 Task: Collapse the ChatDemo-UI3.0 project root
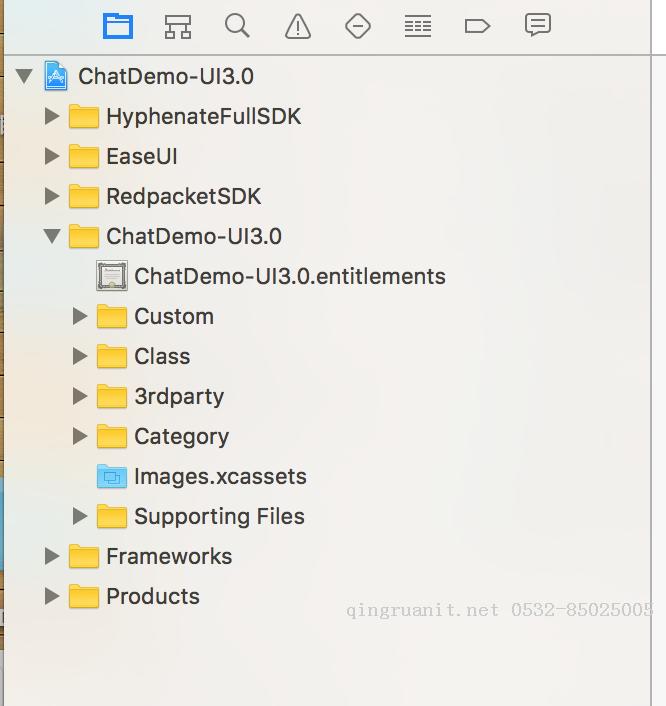pos(24,76)
